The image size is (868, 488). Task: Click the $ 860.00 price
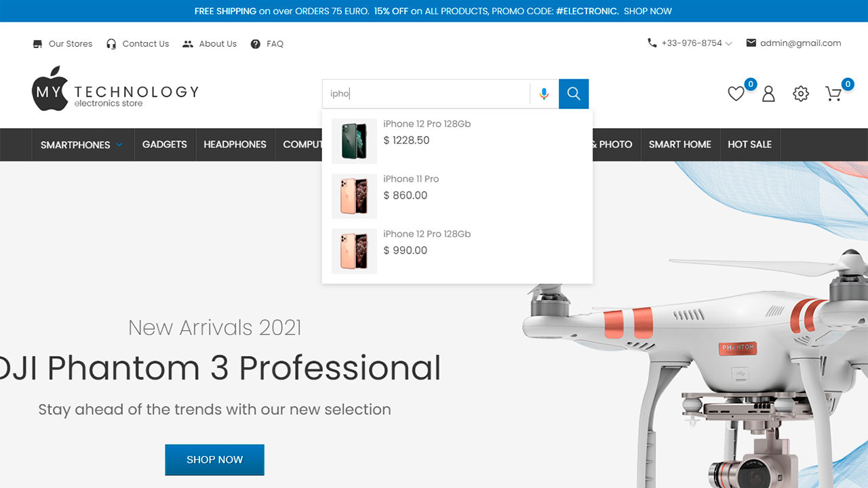[x=406, y=195]
